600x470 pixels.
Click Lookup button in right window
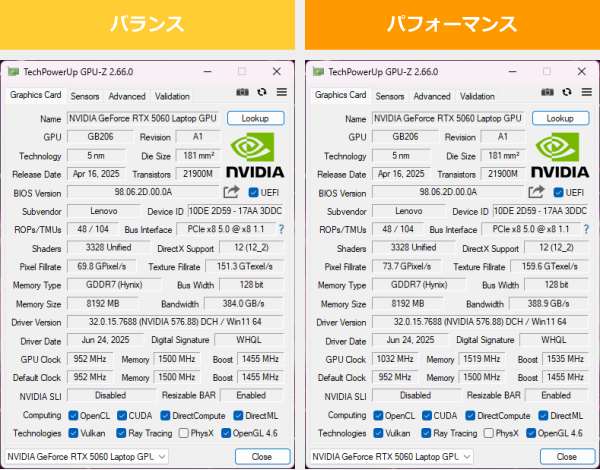coord(561,118)
